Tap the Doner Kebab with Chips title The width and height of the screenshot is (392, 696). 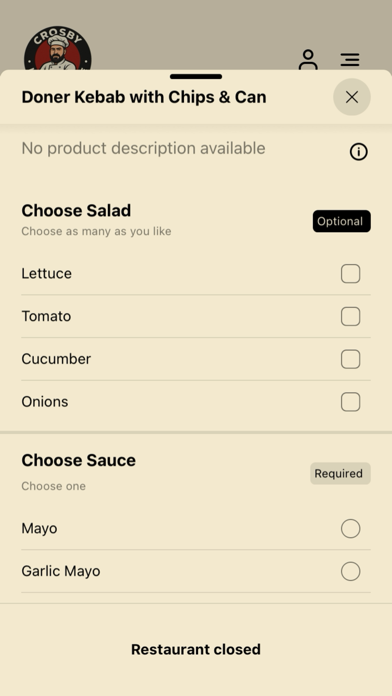pyautogui.click(x=144, y=97)
